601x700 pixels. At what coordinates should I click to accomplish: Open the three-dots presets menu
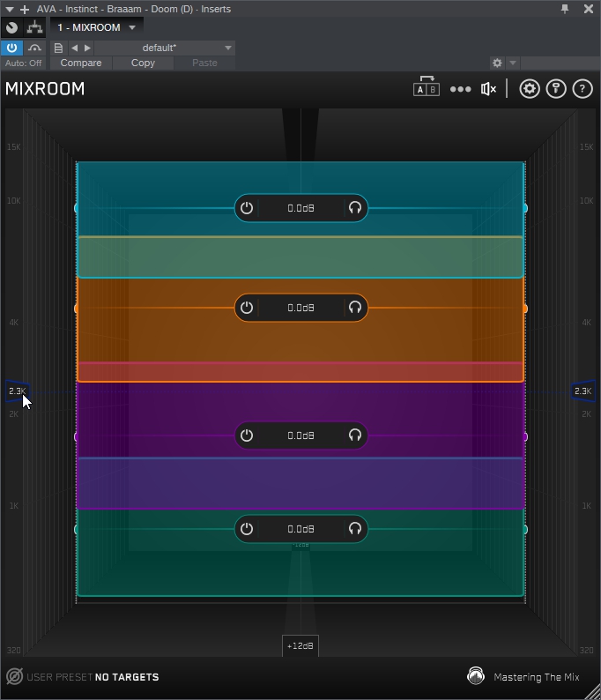[x=461, y=89]
